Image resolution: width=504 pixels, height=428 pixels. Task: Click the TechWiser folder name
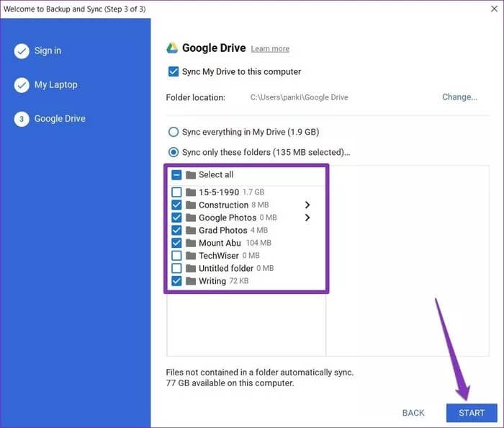pos(219,256)
